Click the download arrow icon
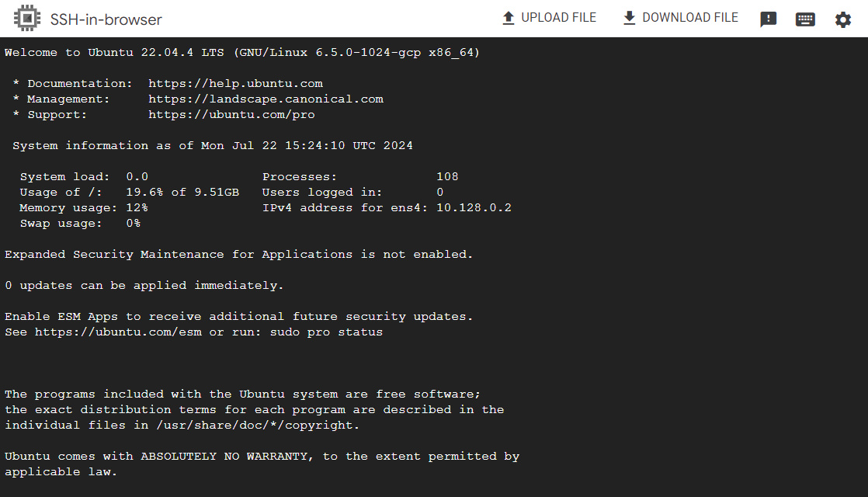The height and width of the screenshot is (497, 868). 629,17
